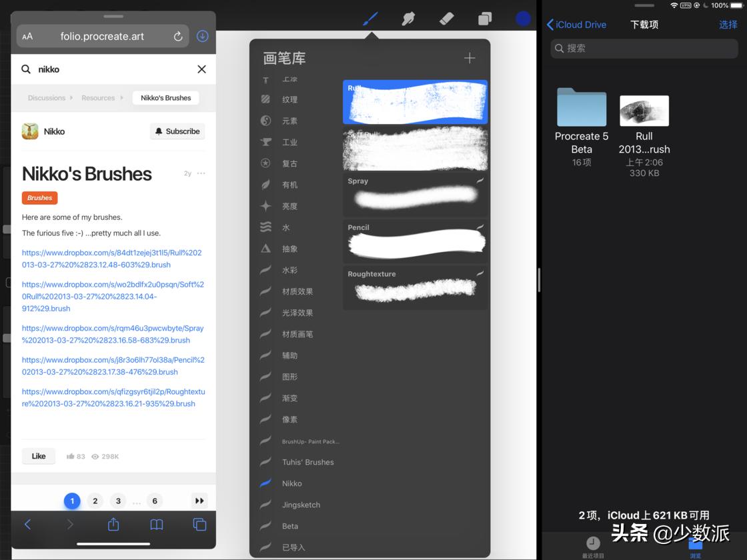Open the Procreate 5 Beta folder
The image size is (747, 560).
tap(582, 127)
